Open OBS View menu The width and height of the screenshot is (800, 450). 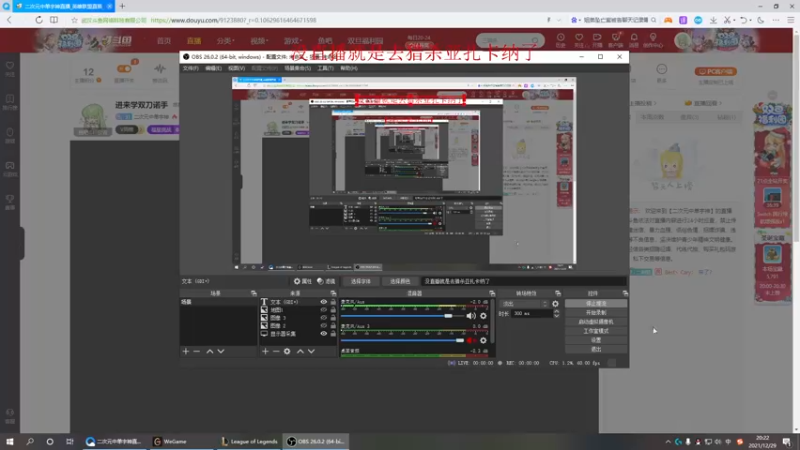(236, 68)
